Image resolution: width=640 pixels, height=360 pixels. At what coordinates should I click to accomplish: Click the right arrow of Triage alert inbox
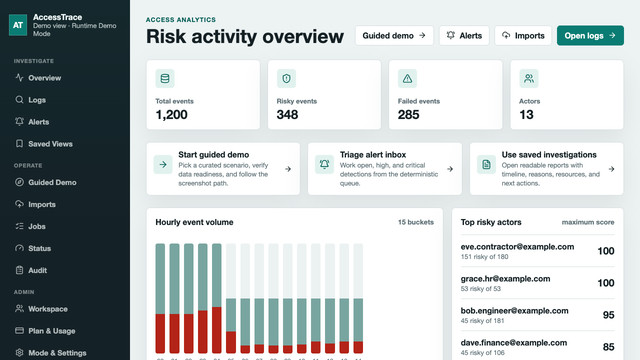pos(450,169)
